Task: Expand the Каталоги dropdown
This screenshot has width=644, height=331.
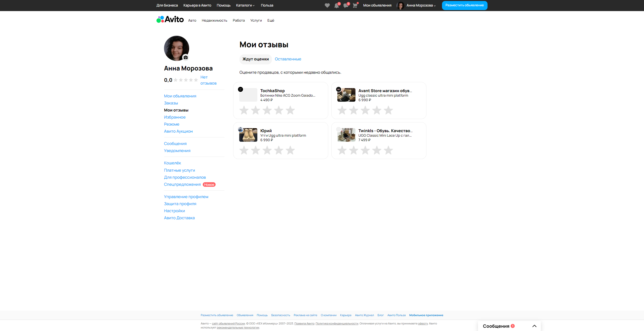Action: (x=245, y=6)
